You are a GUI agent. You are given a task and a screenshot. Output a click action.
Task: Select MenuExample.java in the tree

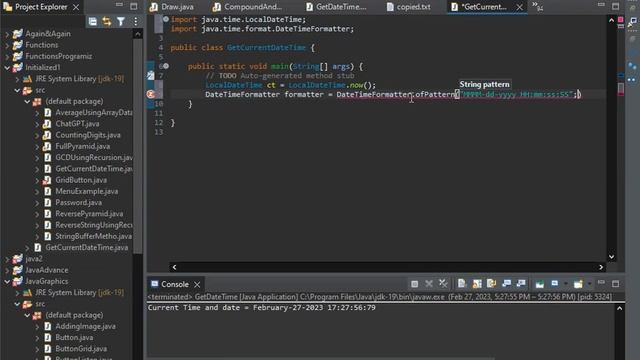coord(87,191)
